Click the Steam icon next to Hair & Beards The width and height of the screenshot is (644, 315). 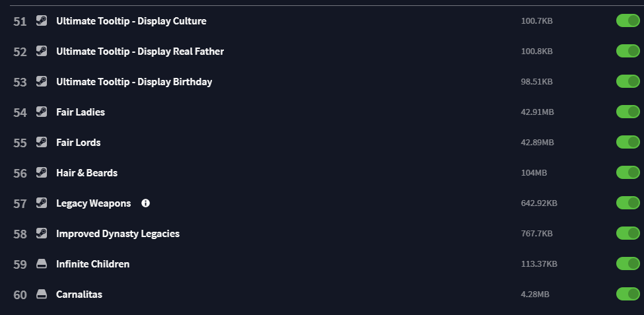pyautogui.click(x=42, y=172)
